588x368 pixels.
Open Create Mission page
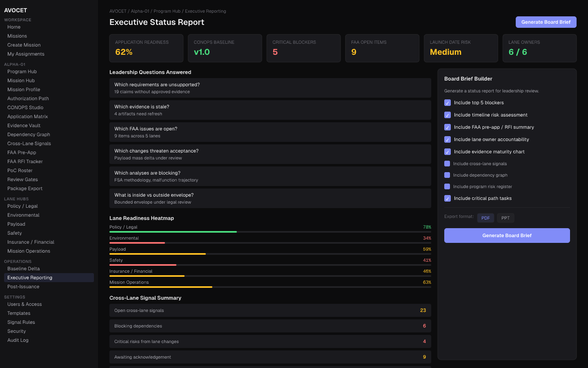click(x=49, y=45)
